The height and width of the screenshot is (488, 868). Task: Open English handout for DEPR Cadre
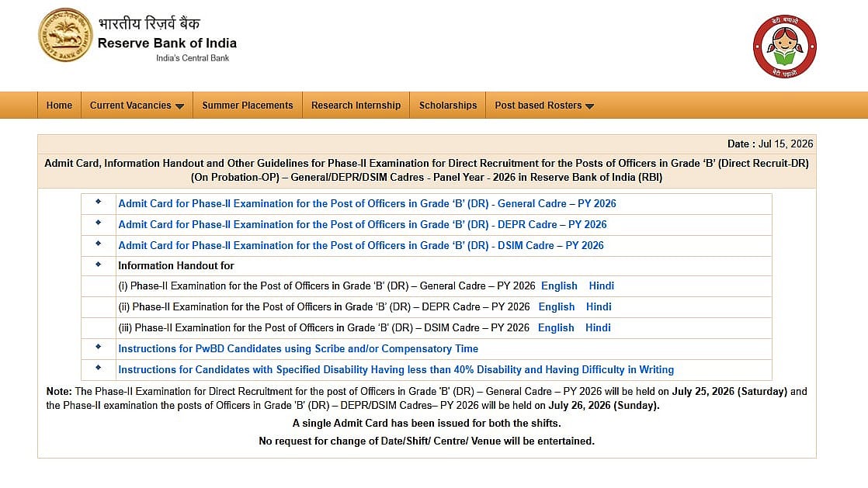[x=557, y=307]
